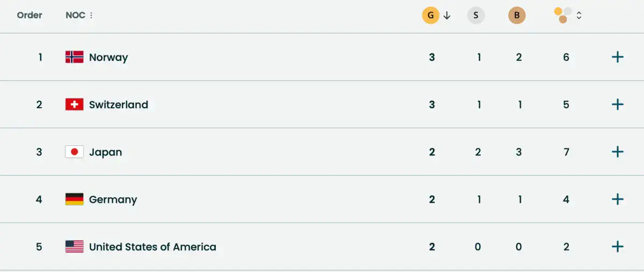This screenshot has height=272, width=644.
Task: Sort by total medals icon
Action: point(562,15)
